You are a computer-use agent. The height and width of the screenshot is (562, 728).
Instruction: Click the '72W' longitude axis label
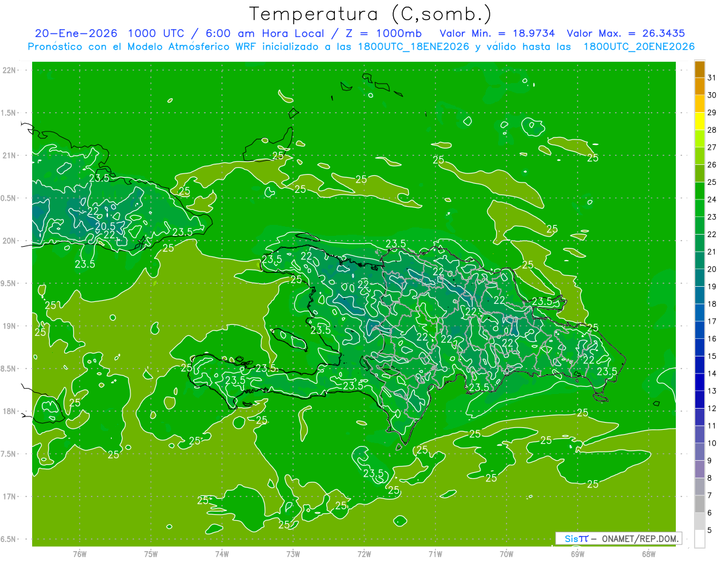pyautogui.click(x=364, y=554)
